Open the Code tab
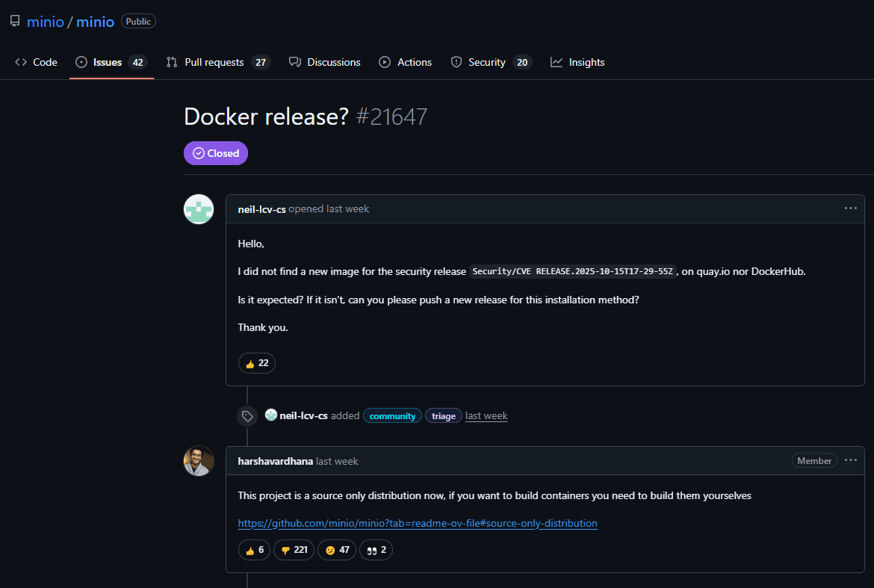The height and width of the screenshot is (588, 874). [x=36, y=62]
